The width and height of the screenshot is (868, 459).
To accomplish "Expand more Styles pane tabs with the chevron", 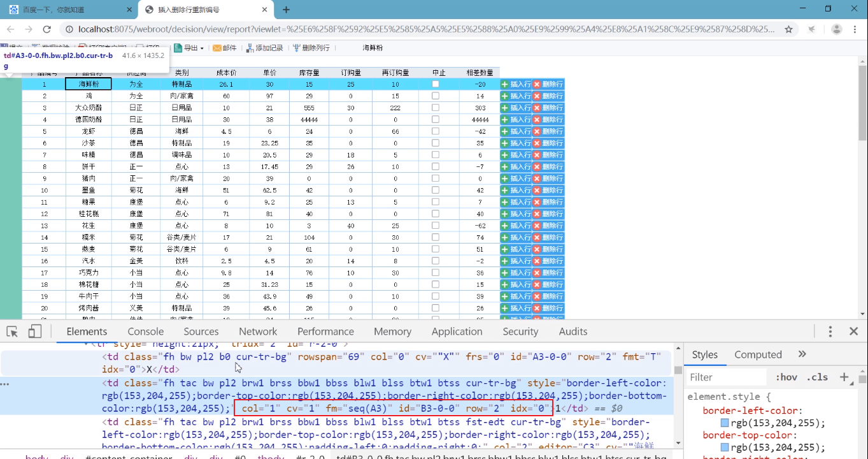I will point(802,354).
